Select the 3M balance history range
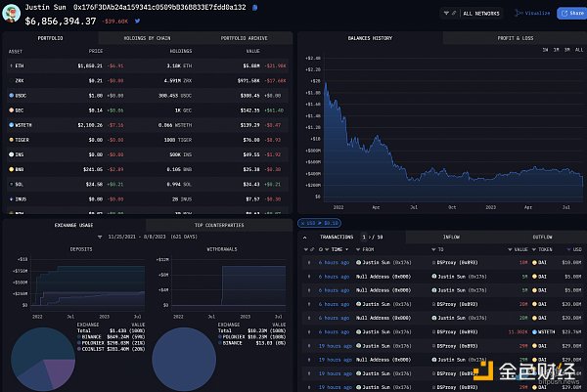587x392 pixels. pos(566,49)
